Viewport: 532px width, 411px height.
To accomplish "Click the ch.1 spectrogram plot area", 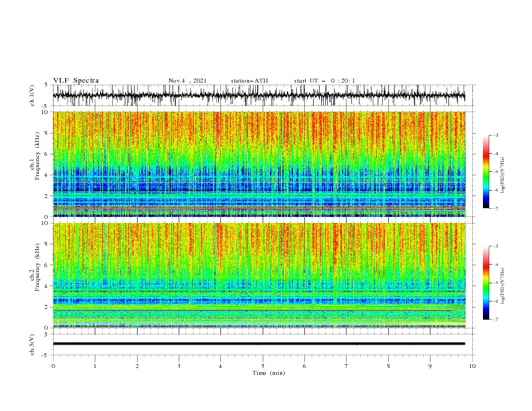I will (x=259, y=164).
